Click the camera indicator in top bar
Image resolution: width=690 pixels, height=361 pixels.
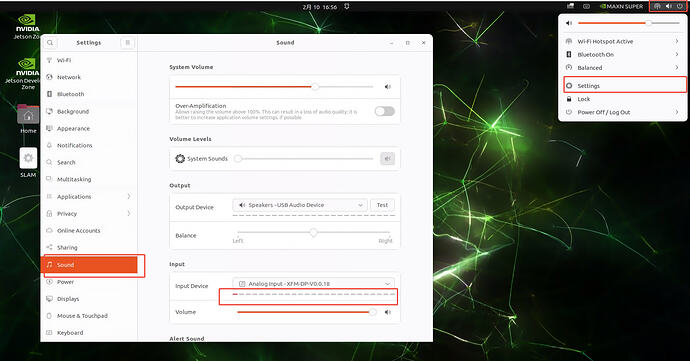(x=587, y=6)
